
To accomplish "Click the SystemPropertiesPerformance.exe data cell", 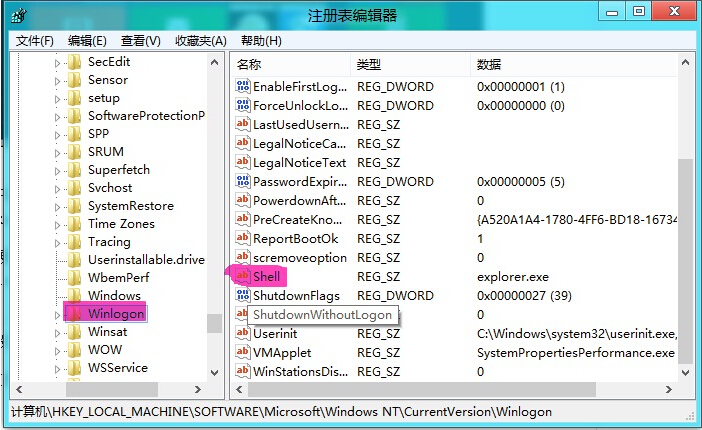I will (576, 353).
